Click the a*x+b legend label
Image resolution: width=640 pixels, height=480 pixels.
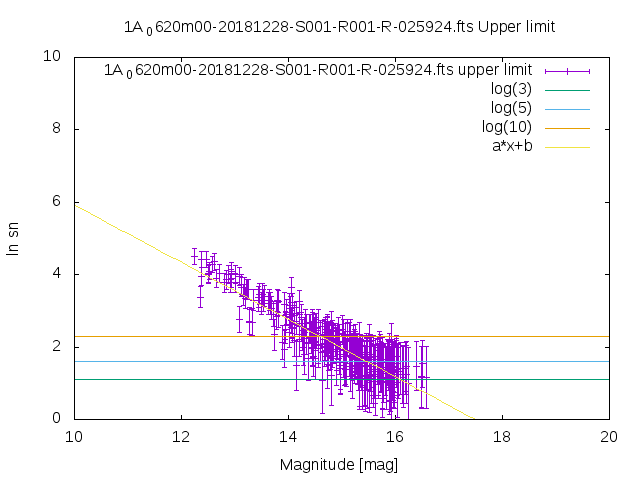512,146
